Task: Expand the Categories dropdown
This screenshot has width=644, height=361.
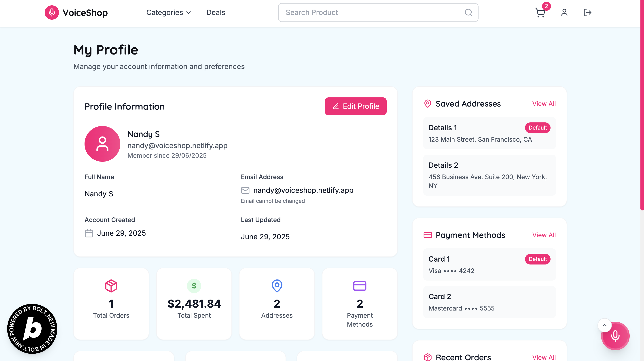Action: [x=169, y=13]
